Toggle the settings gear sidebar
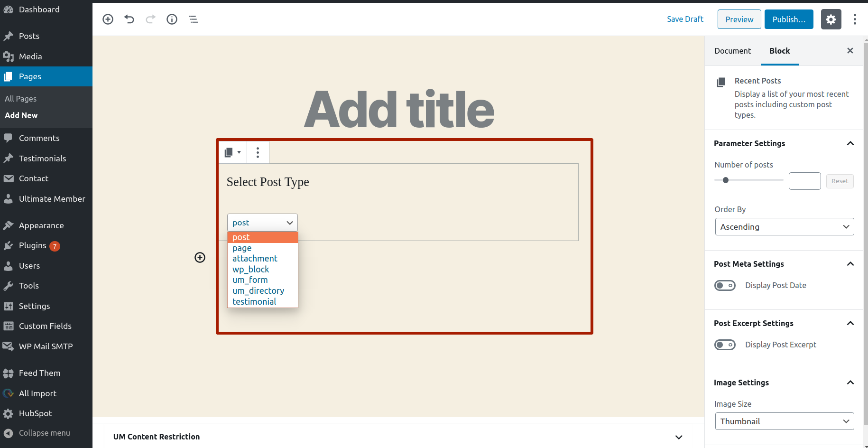The image size is (868, 448). point(831,19)
